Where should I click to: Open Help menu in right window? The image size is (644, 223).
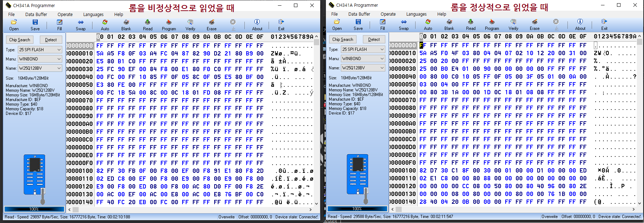coord(442,14)
